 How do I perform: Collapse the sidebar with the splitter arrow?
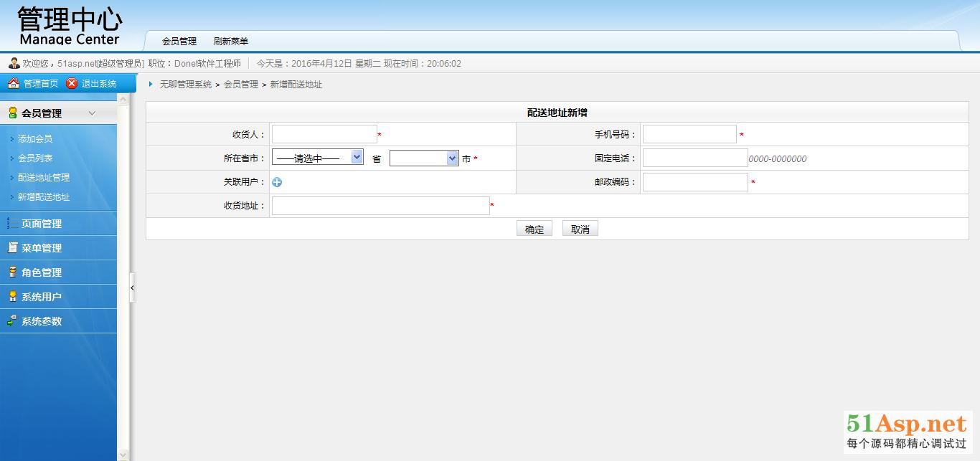point(132,287)
